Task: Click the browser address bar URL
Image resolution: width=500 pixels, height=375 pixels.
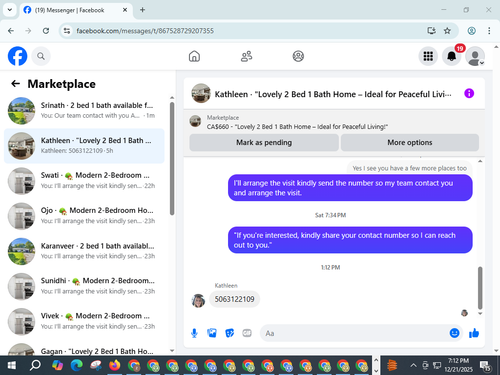Action: [145, 31]
